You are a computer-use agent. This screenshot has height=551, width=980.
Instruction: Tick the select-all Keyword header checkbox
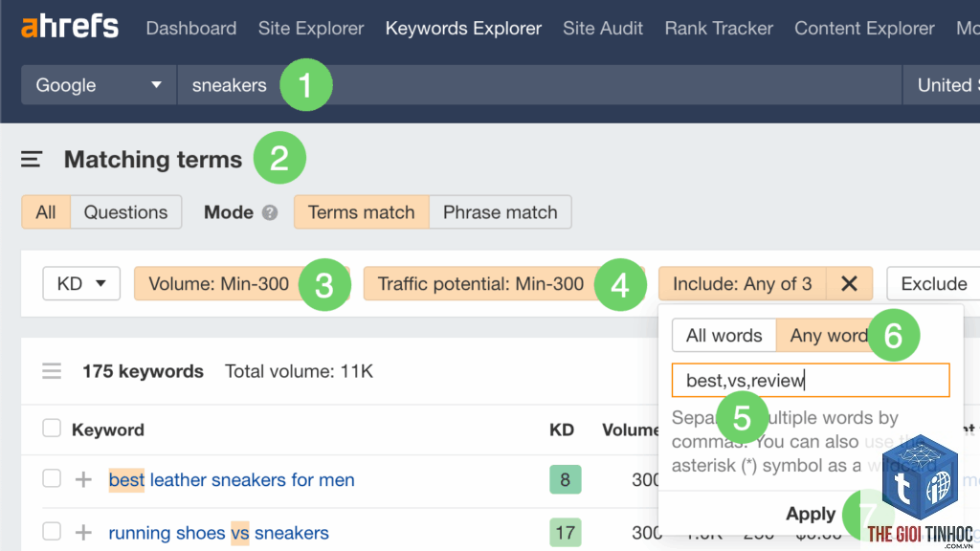coord(52,429)
